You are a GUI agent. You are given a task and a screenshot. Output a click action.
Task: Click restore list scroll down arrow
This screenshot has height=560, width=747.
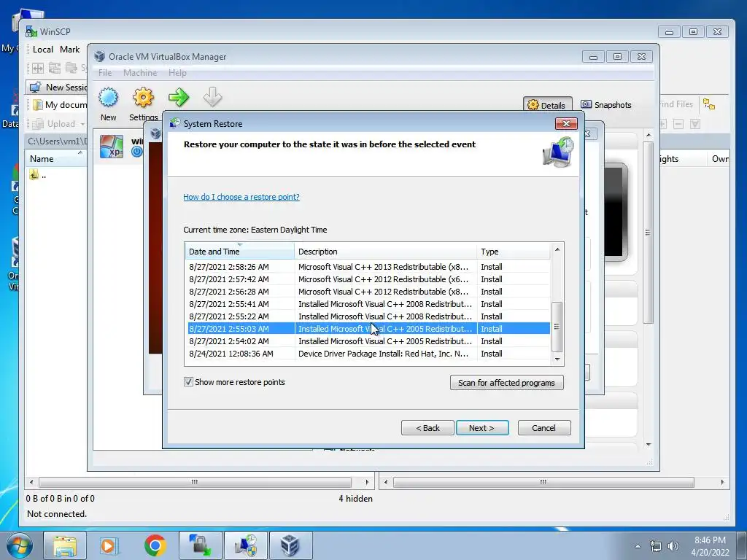557,359
